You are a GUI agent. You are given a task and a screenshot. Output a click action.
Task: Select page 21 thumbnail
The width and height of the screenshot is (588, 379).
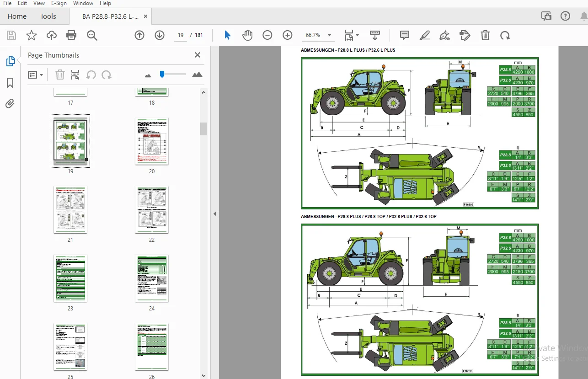click(70, 209)
